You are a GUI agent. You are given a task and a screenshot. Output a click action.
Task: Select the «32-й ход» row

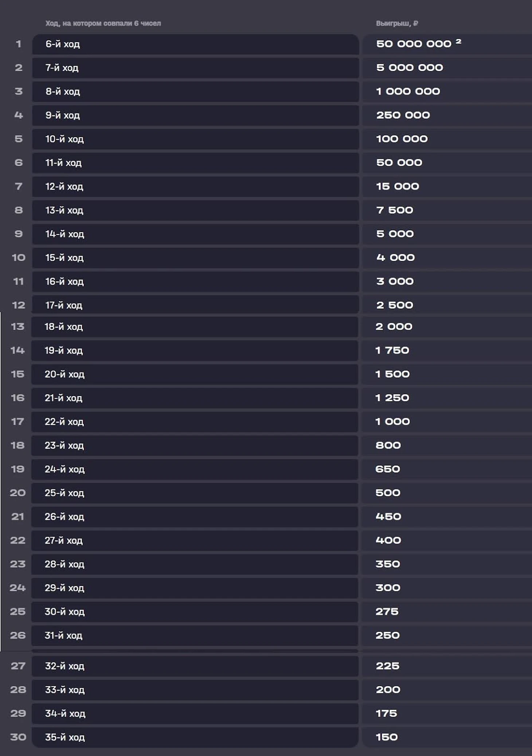tap(195, 666)
